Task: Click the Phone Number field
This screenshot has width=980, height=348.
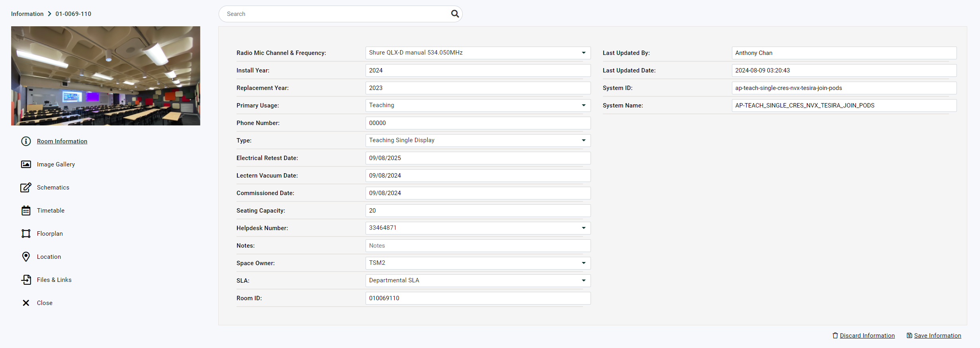Action: point(478,123)
